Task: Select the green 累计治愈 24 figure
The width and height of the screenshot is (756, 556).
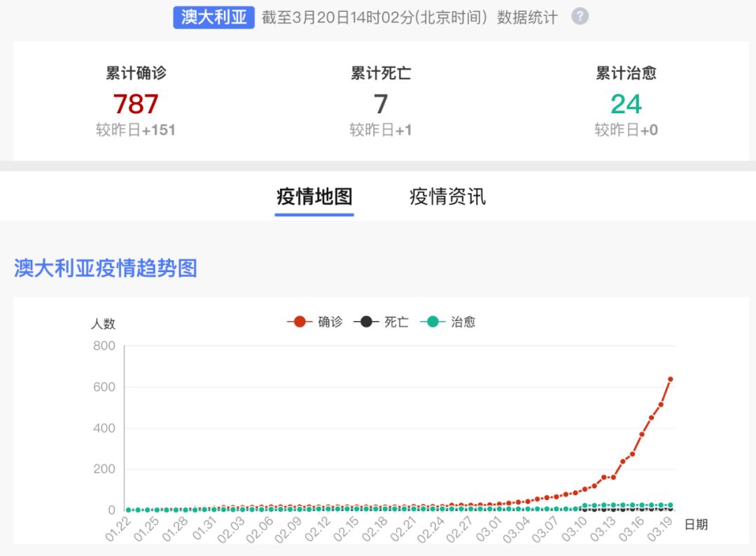Action: pyautogui.click(x=625, y=104)
